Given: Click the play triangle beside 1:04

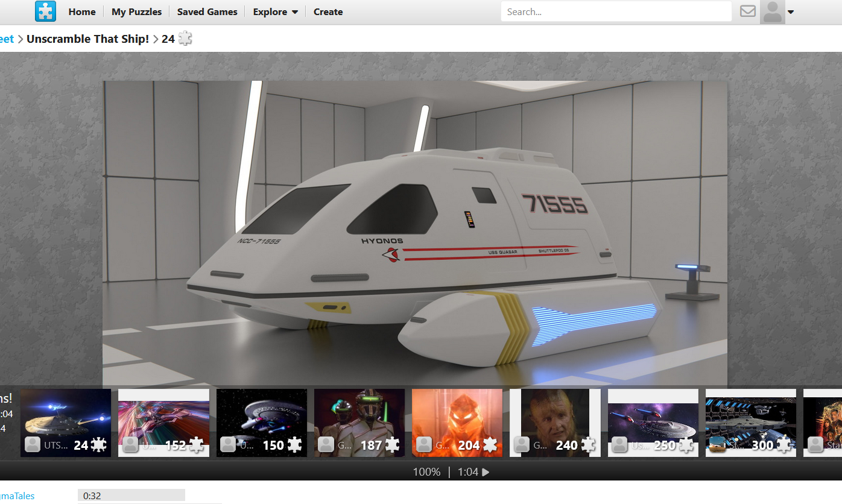Looking at the screenshot, I should pos(486,472).
